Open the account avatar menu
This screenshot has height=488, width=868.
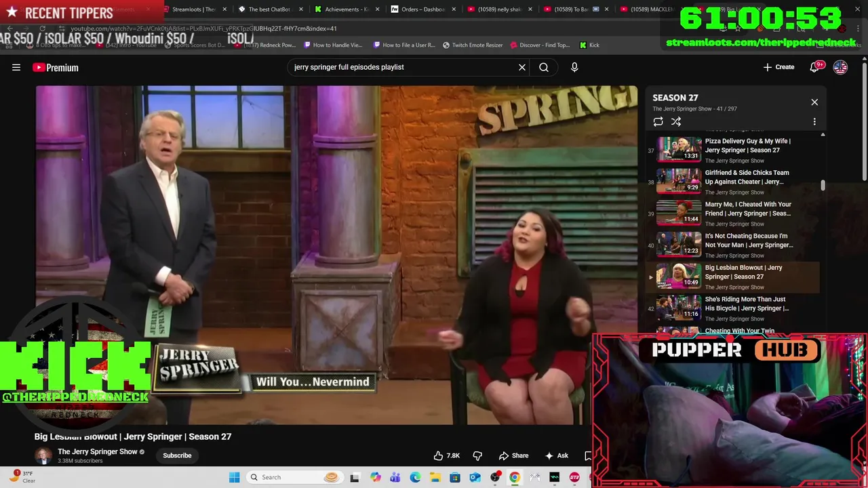click(840, 67)
